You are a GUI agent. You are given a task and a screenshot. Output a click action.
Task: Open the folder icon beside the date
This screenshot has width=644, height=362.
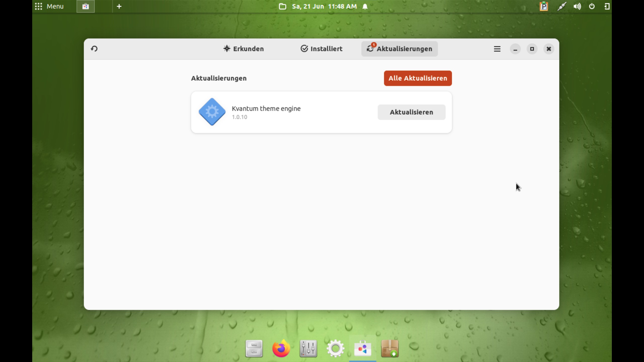pyautogui.click(x=282, y=6)
